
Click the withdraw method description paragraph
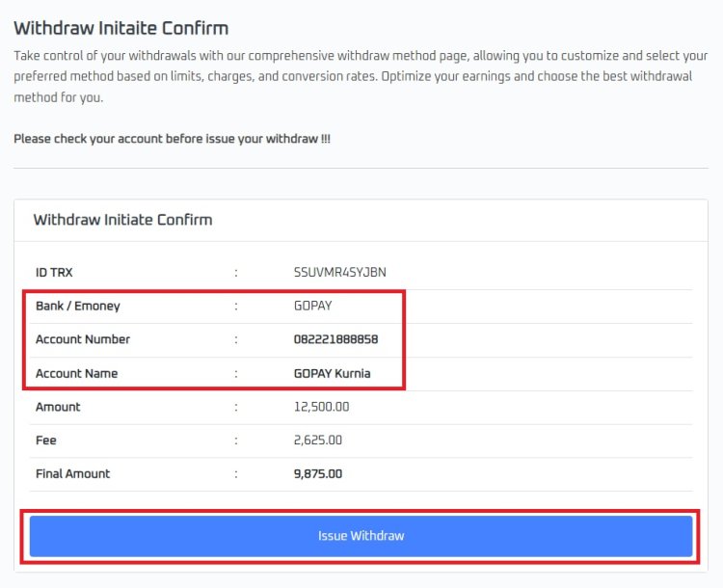(361, 77)
